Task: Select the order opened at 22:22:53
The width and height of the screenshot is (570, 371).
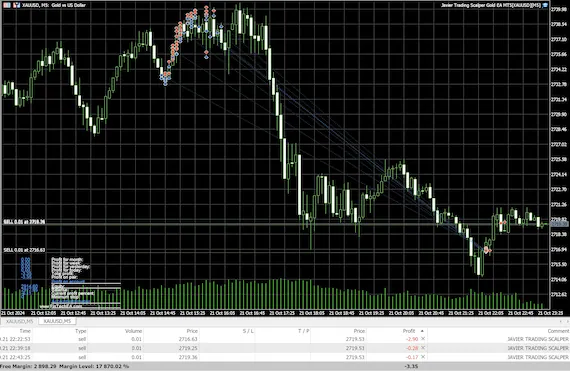Action: [x=285, y=339]
